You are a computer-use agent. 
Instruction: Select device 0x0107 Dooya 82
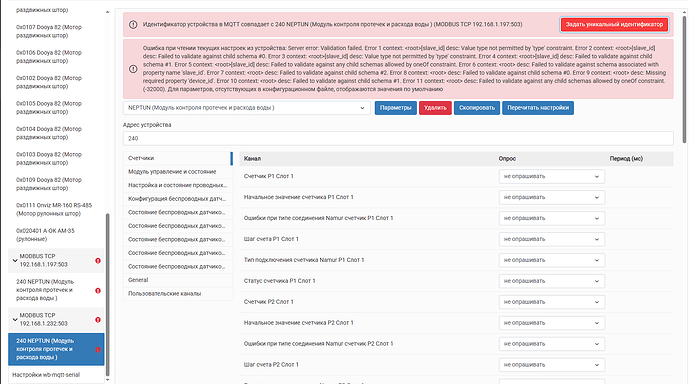click(x=56, y=31)
